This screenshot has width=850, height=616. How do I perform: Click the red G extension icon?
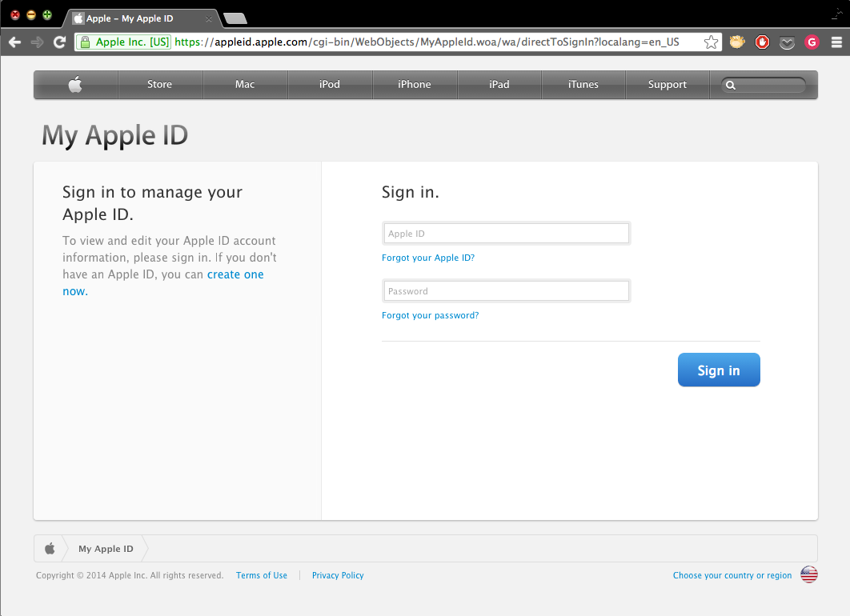click(x=812, y=42)
